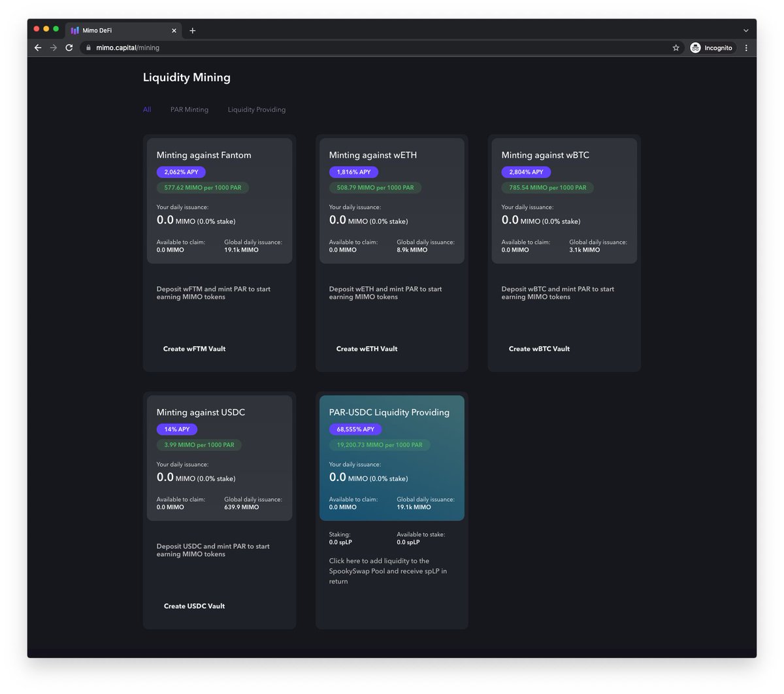Switch to the Liquidity Providing tab
The height and width of the screenshot is (694, 784).
click(257, 110)
